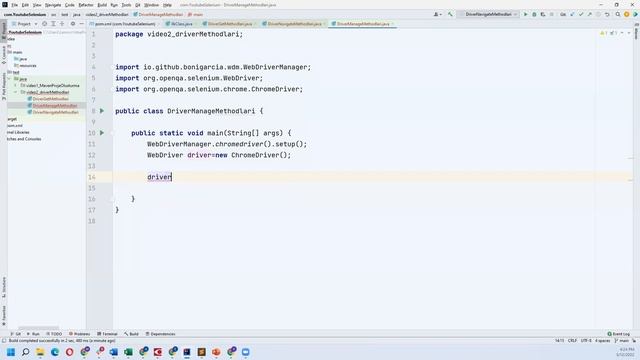Open Windows Start menu
640x360 pixels.
[x=11, y=352]
